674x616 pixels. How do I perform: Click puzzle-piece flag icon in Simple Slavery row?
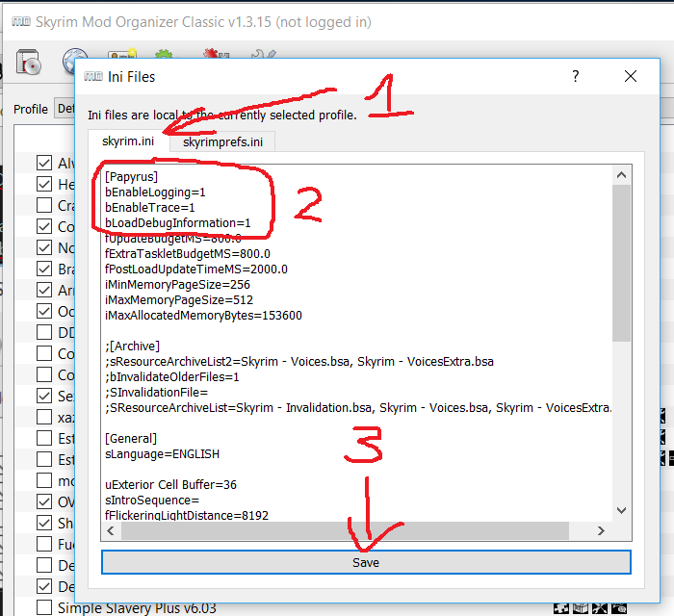(x=561, y=608)
